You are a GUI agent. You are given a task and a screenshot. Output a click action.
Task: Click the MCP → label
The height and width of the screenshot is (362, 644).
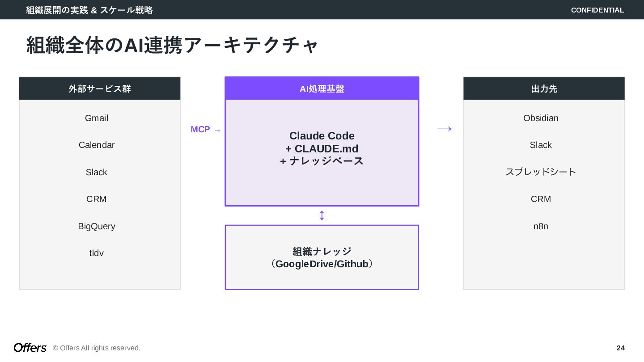pyautogui.click(x=206, y=130)
